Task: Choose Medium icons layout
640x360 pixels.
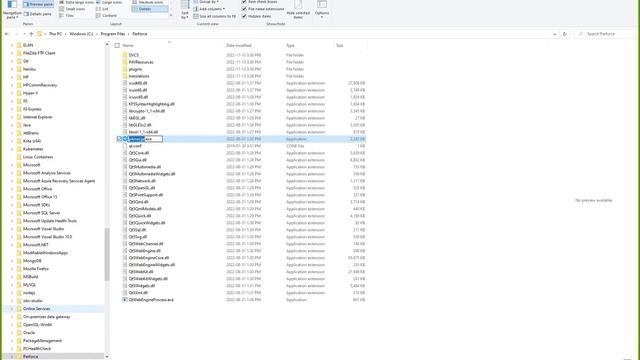Action: (148, 2)
